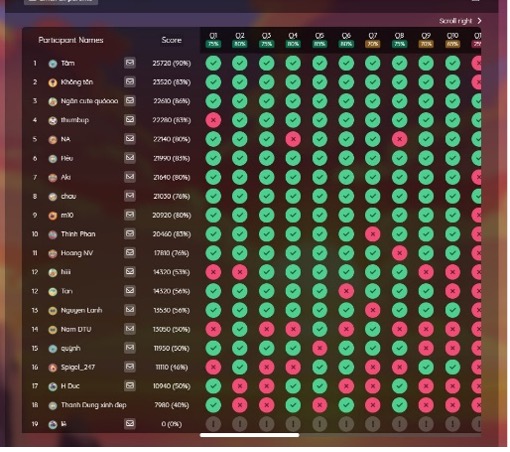Click the email icon next to thumbup
510x452 pixels.
130,120
